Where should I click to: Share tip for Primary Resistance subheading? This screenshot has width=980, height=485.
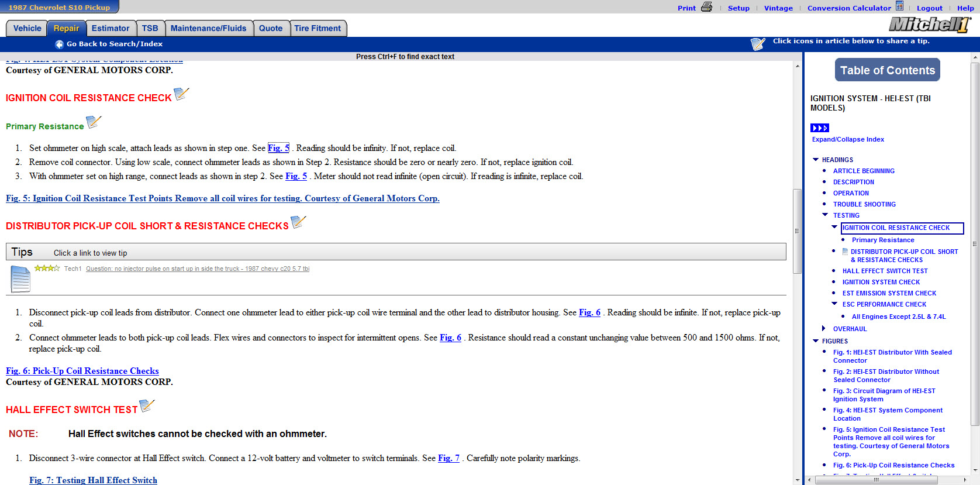94,122
